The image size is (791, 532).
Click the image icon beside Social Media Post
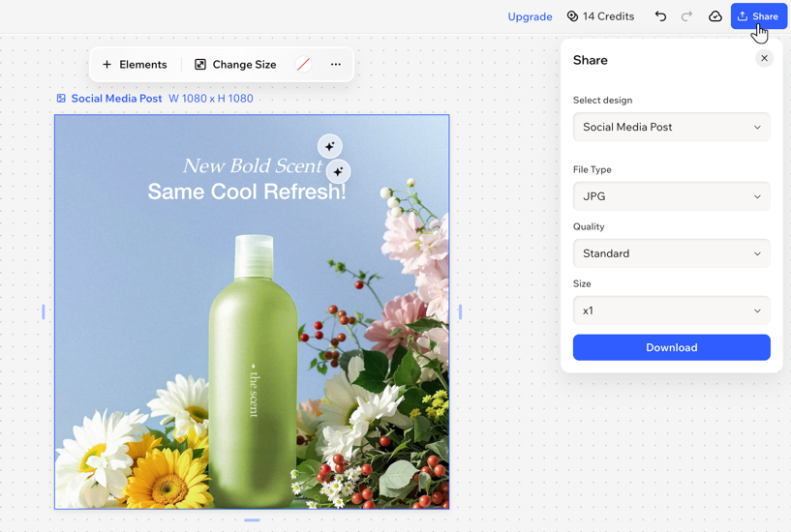(x=61, y=99)
